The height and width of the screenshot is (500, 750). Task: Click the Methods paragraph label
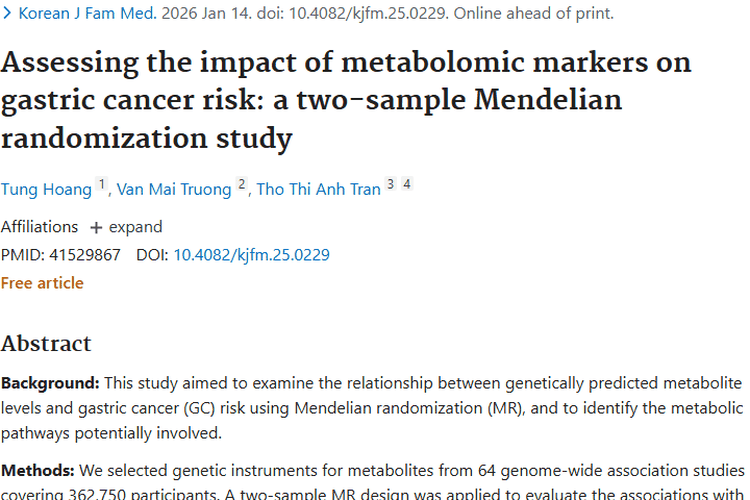point(38,470)
